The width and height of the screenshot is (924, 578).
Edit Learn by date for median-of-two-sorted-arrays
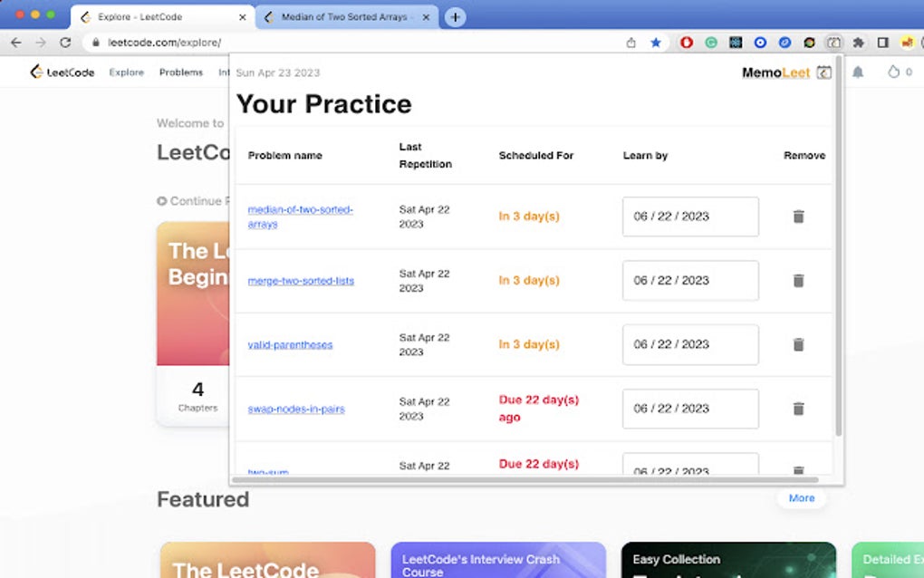click(690, 217)
